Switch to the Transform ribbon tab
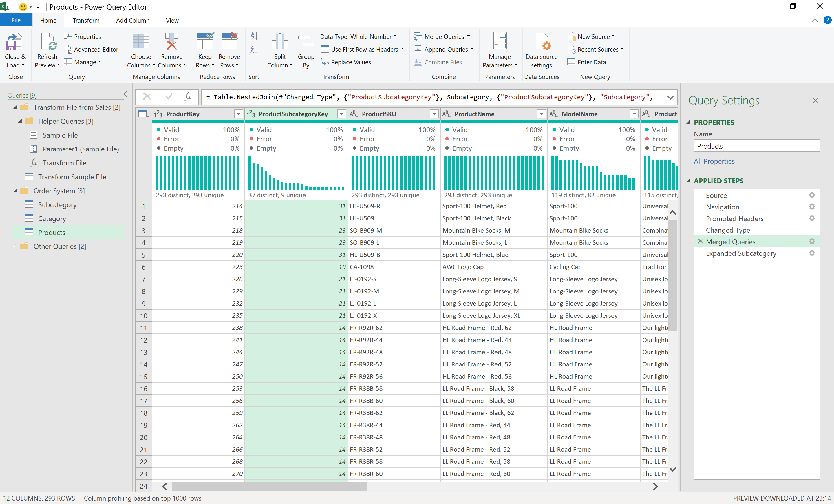This screenshot has height=504, width=834. tap(86, 20)
